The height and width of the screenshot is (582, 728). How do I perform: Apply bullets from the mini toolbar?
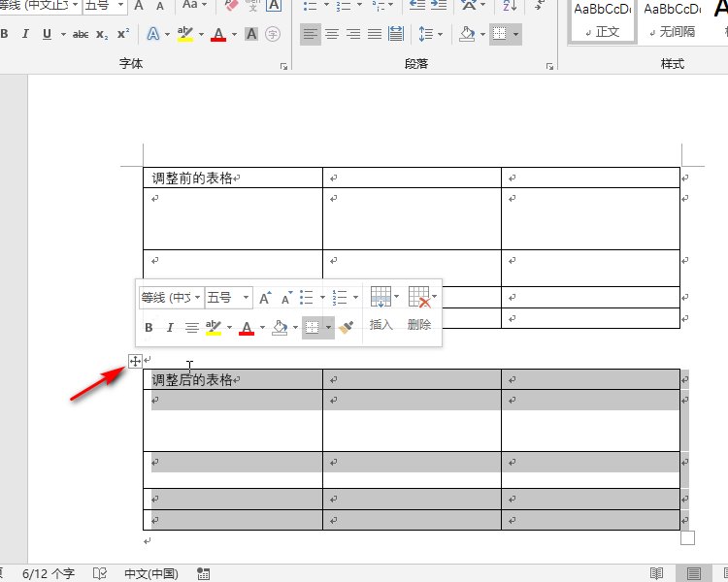point(307,298)
